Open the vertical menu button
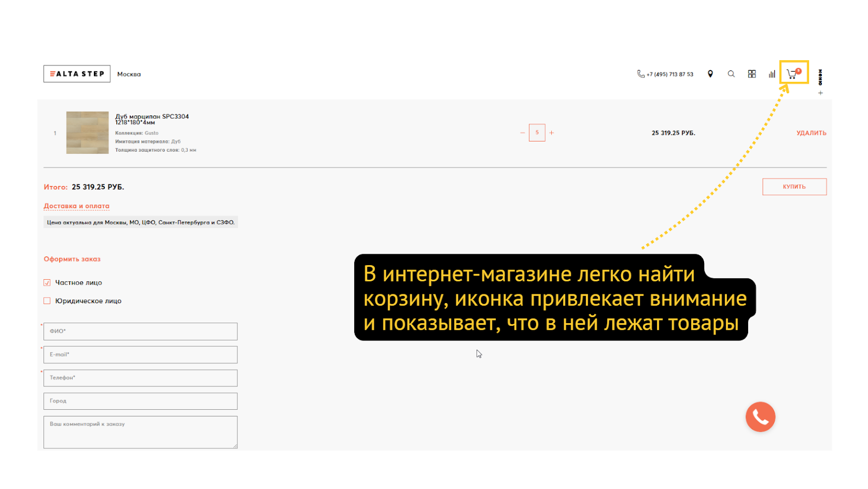The image size is (868, 489). [820, 77]
